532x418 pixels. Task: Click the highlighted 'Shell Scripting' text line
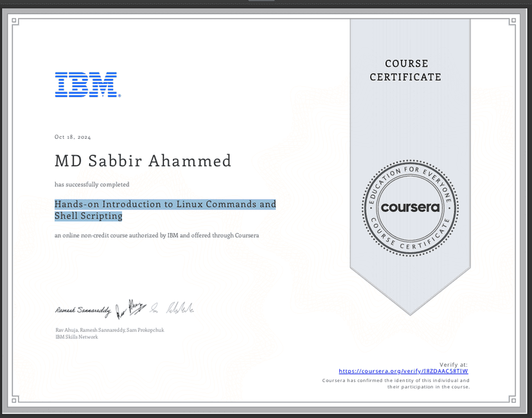pyautogui.click(x=88, y=216)
